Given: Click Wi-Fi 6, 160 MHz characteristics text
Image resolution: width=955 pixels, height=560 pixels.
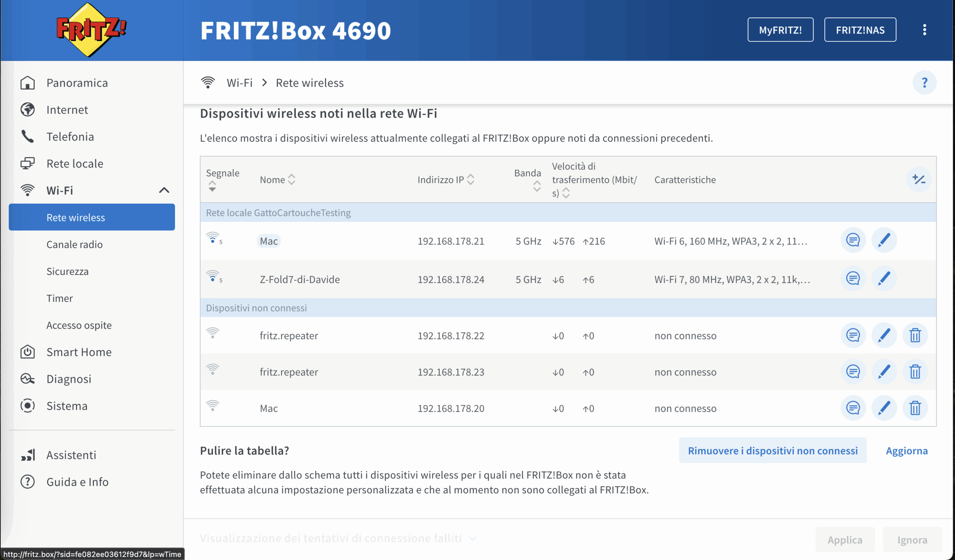Looking at the screenshot, I should coord(731,241).
